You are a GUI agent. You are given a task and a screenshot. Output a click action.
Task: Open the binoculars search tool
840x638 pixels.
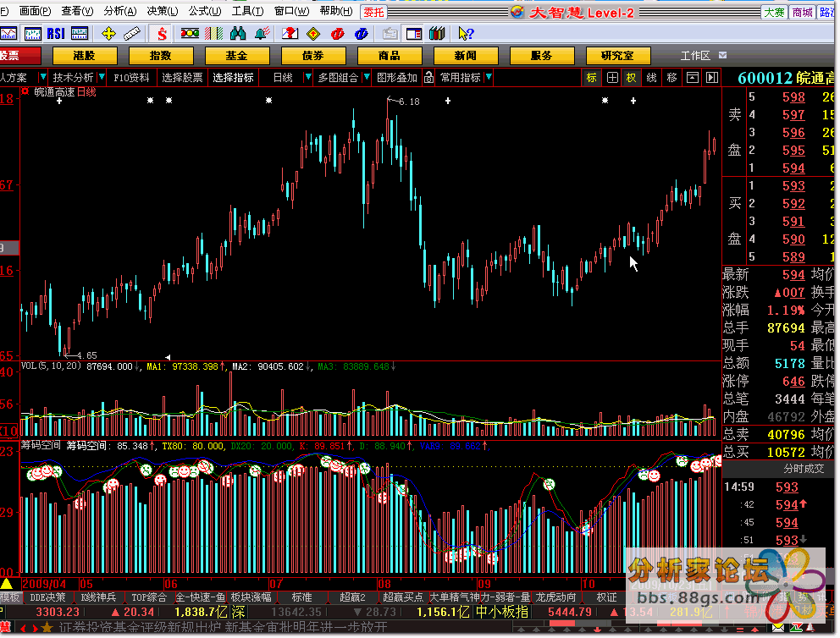pyautogui.click(x=238, y=34)
